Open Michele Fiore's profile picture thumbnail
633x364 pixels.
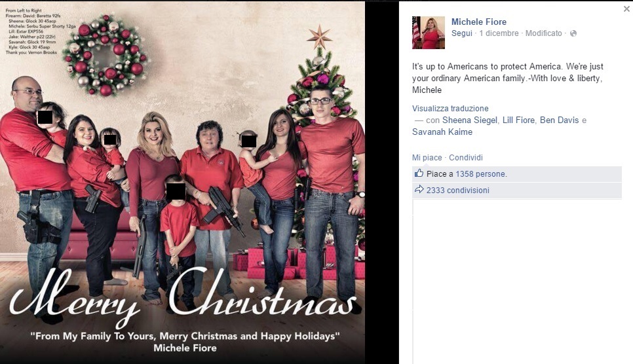tap(429, 33)
